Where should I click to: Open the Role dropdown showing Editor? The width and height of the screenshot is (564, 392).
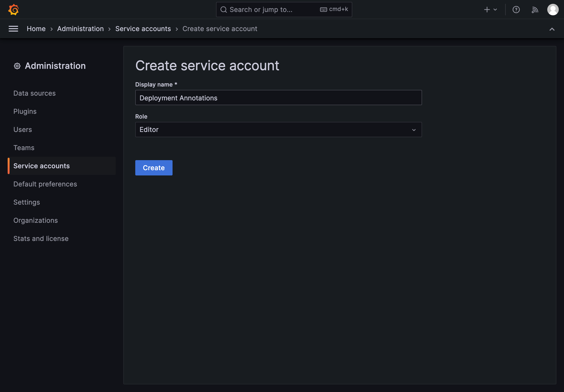point(278,130)
